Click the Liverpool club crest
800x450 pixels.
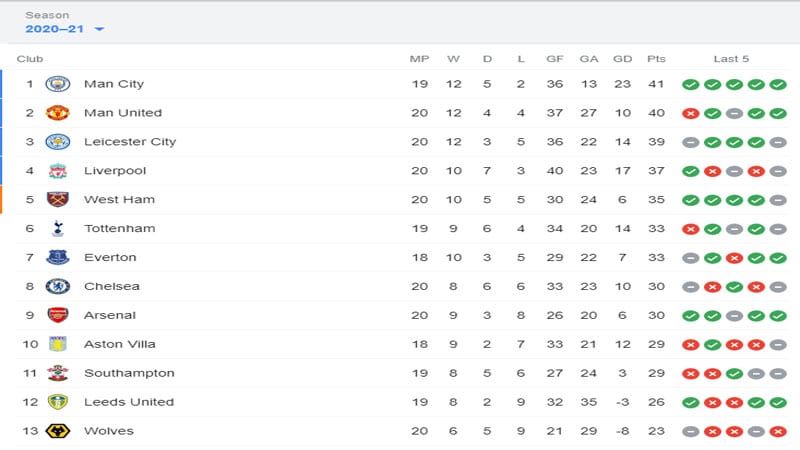point(58,171)
